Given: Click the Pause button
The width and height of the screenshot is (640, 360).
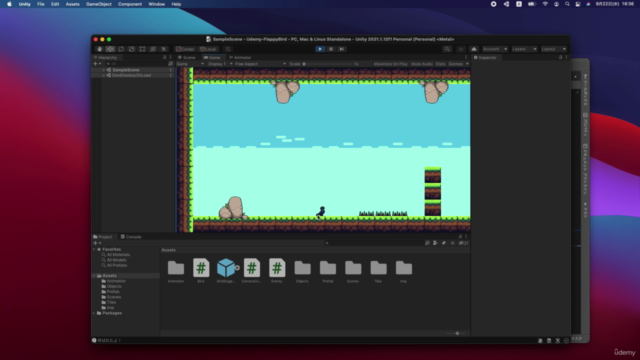Looking at the screenshot, I should pos(331,49).
